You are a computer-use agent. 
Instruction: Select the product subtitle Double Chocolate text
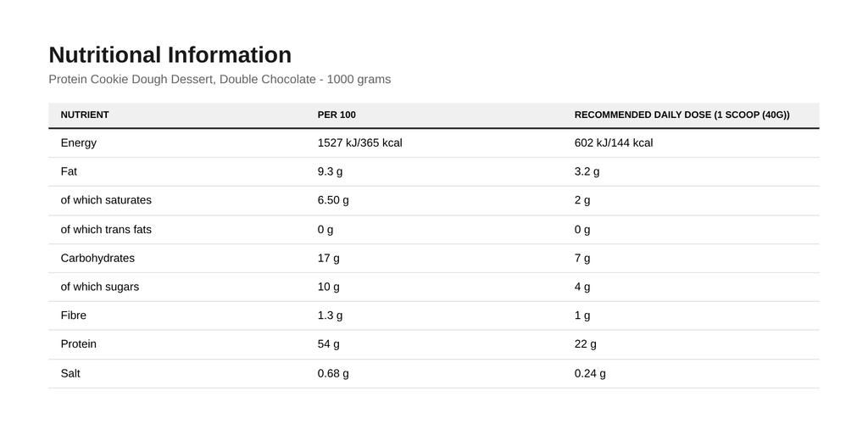coord(267,79)
